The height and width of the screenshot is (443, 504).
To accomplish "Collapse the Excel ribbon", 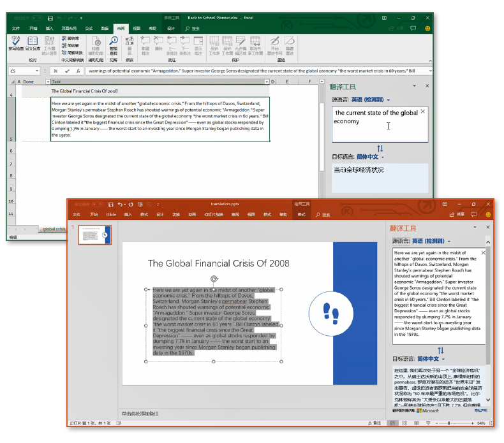I will (x=430, y=61).
